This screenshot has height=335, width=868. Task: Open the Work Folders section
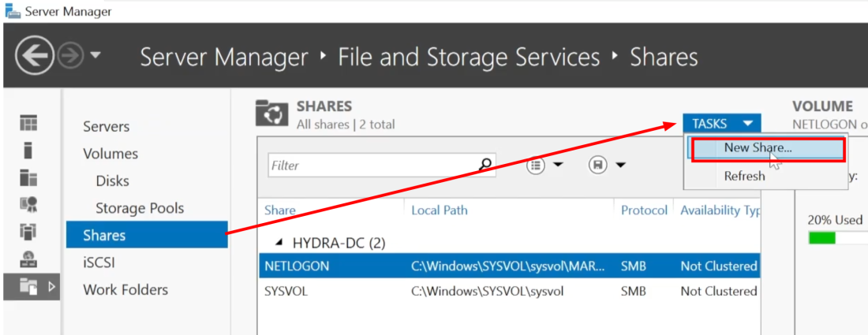tap(125, 289)
